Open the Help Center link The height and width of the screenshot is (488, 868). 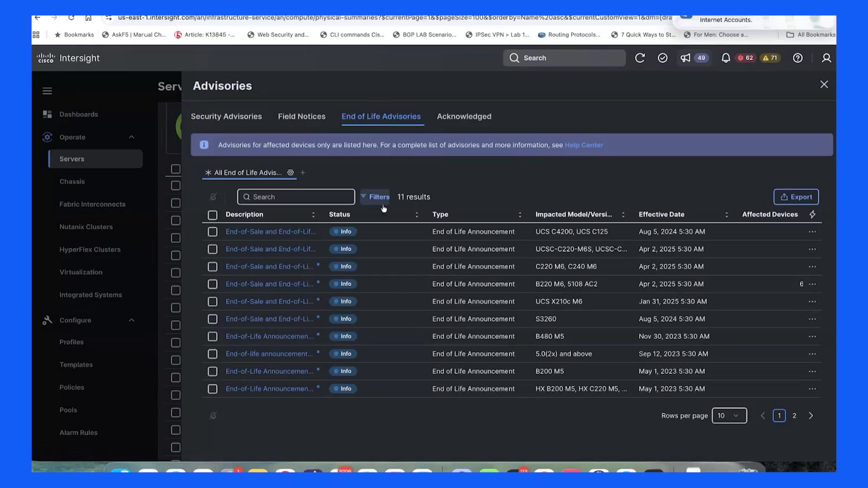tap(584, 145)
